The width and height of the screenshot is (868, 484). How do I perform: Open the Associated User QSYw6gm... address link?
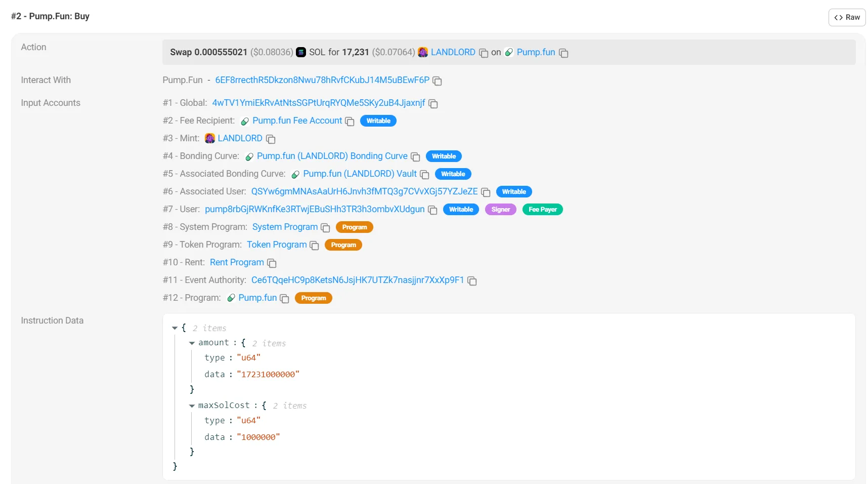[x=365, y=191]
